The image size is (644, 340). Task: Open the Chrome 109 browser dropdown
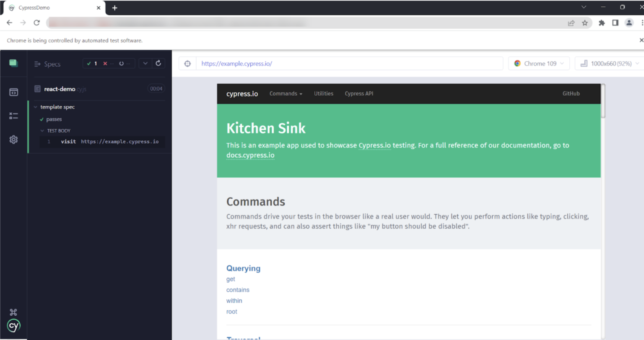pos(539,63)
